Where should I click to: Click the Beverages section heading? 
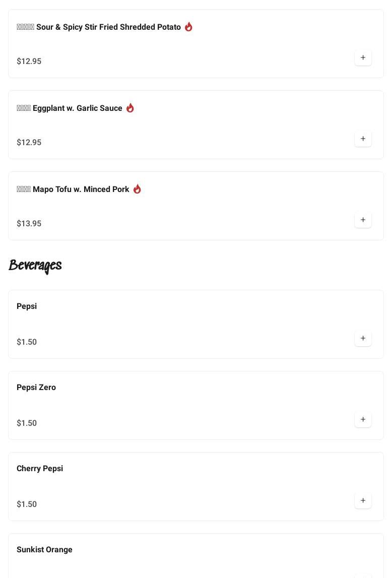click(35, 265)
